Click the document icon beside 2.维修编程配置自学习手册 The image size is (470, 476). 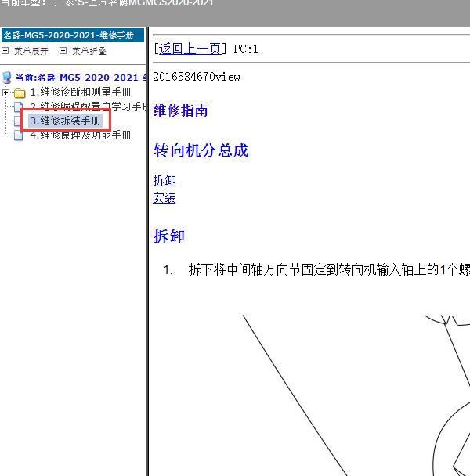coord(19,106)
